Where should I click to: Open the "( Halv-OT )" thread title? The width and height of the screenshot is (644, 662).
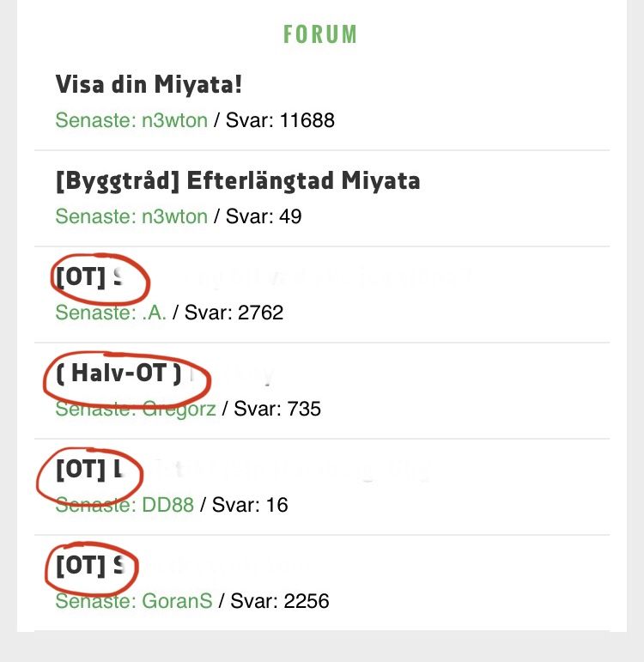[x=118, y=374]
